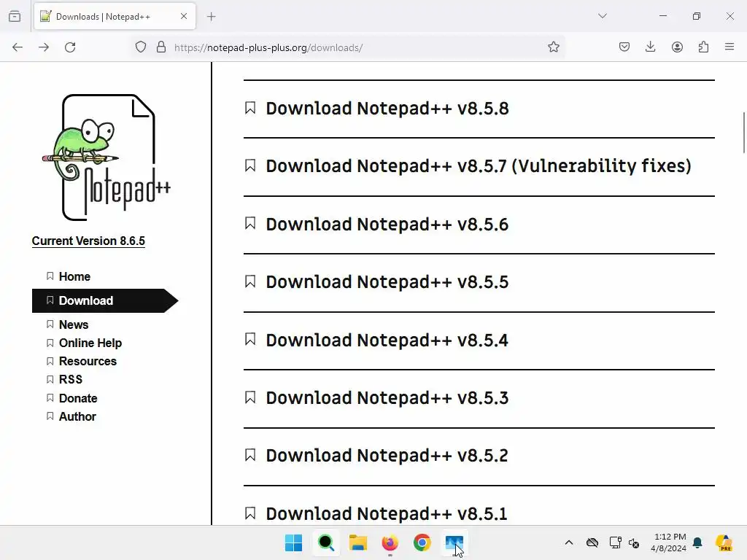Viewport: 747px width, 560px height.
Task: Click the PRE badge icon in the taskbar
Action: (724, 542)
